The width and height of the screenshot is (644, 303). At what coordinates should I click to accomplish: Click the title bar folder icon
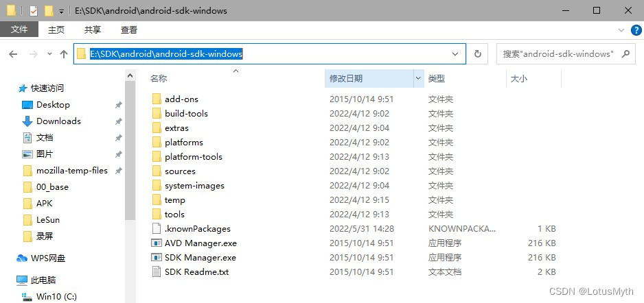point(12,11)
